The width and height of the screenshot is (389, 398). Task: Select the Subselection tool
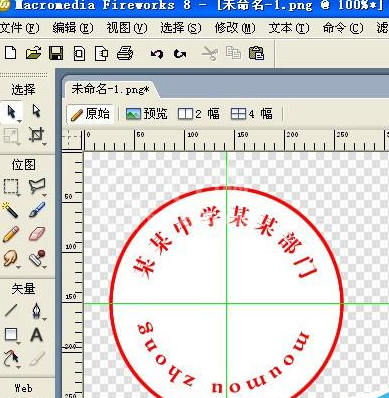pyautogui.click(x=36, y=111)
